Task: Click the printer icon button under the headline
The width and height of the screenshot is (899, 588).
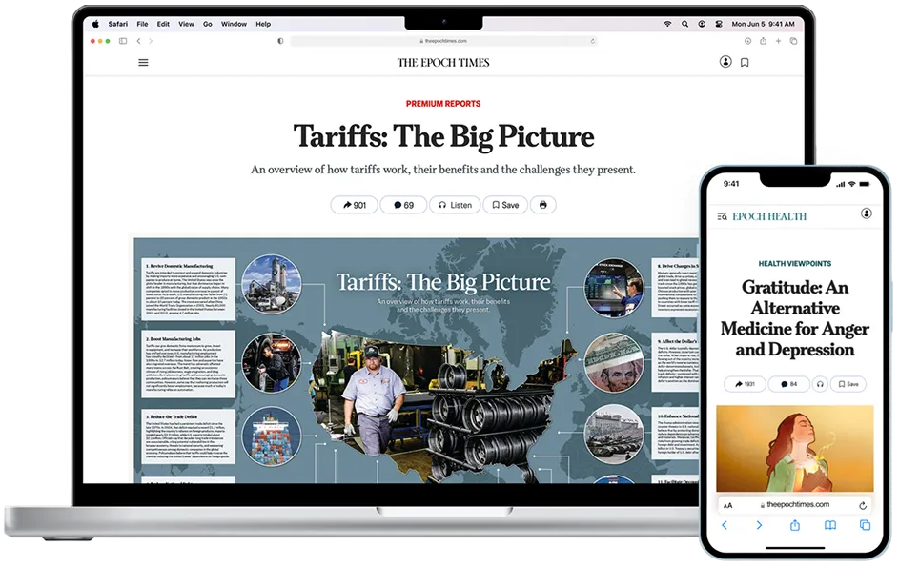Action: click(543, 205)
